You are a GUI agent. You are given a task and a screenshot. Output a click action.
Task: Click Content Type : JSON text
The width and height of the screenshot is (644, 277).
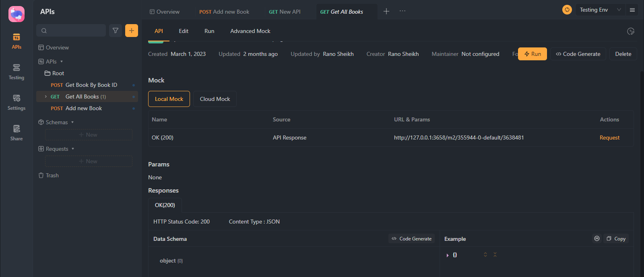(254, 222)
